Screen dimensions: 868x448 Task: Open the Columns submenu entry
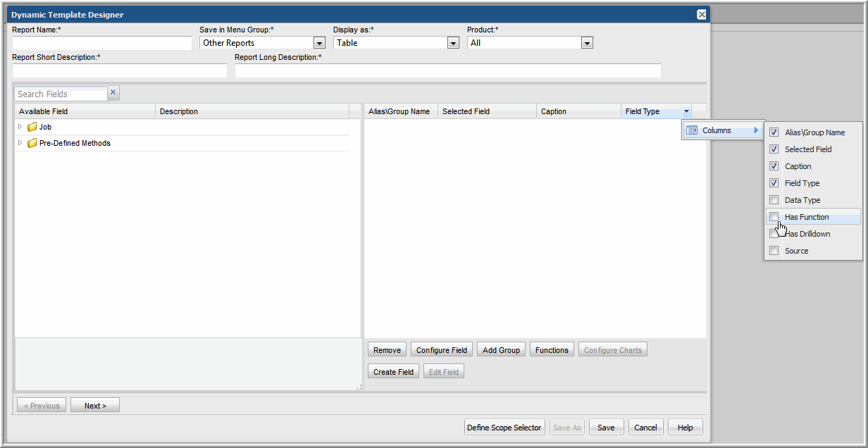pos(724,130)
